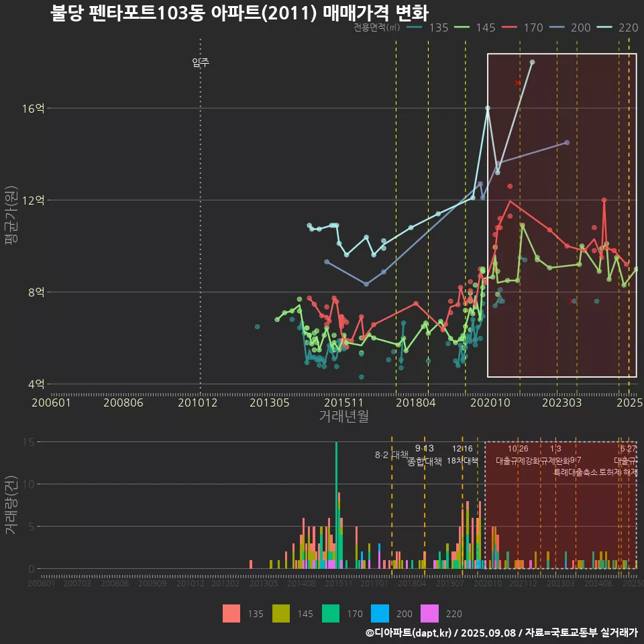
Task: Click the 15 label on the volume axis
Action: tap(29, 442)
